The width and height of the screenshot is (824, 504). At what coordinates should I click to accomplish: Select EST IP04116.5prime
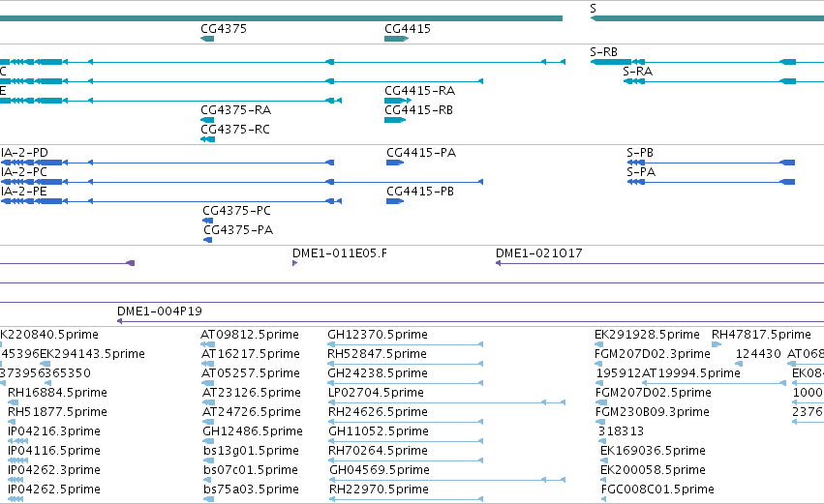[54, 451]
